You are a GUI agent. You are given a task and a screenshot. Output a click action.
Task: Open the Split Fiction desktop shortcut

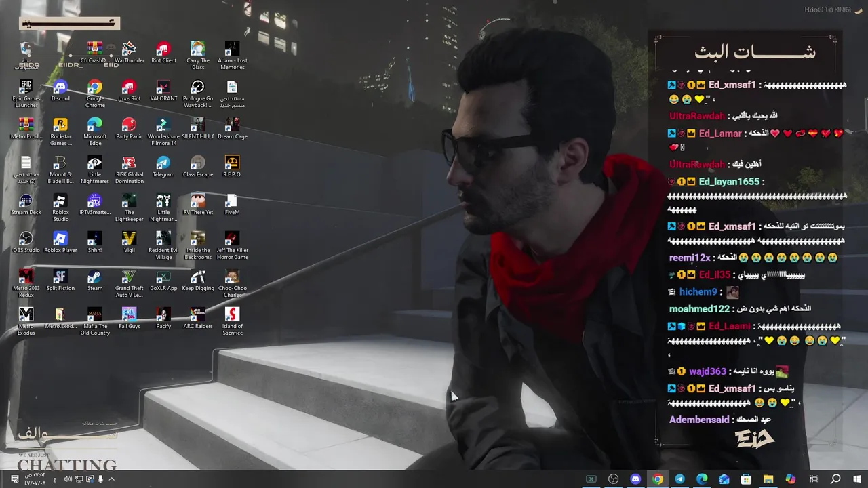[x=60, y=281]
